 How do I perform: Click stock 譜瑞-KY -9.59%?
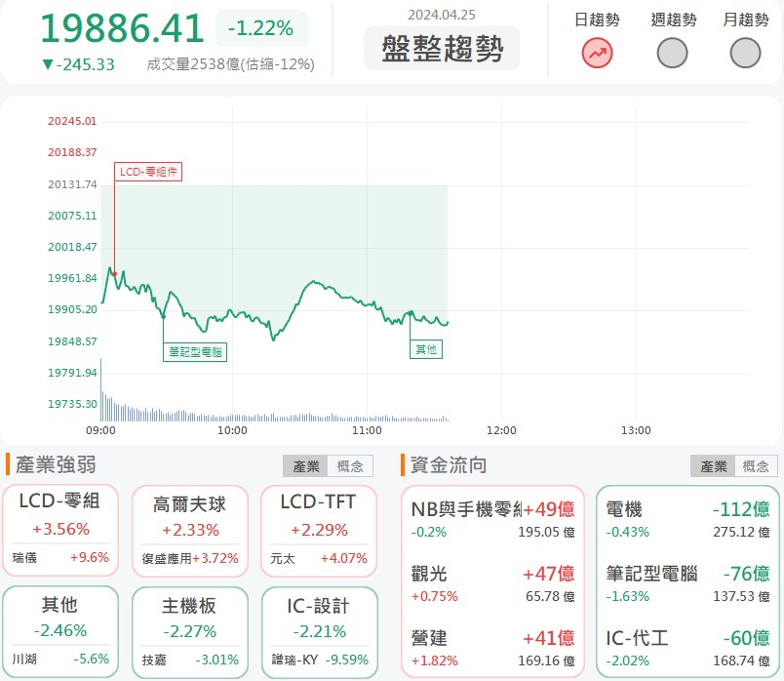pyautogui.click(x=320, y=660)
